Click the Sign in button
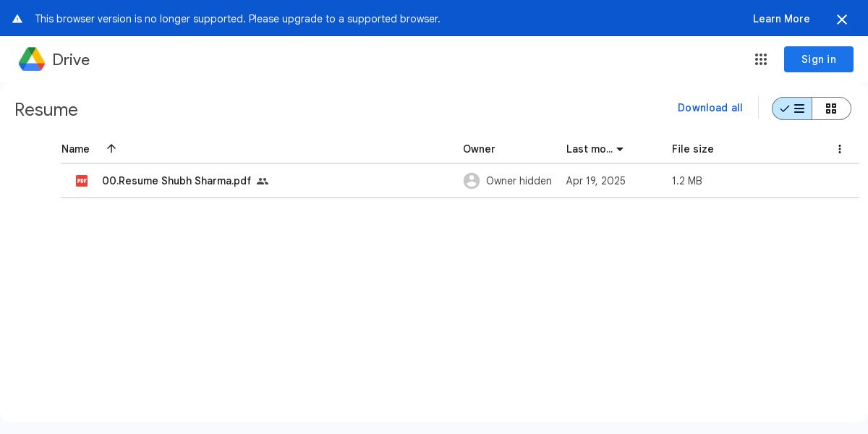 tap(819, 59)
